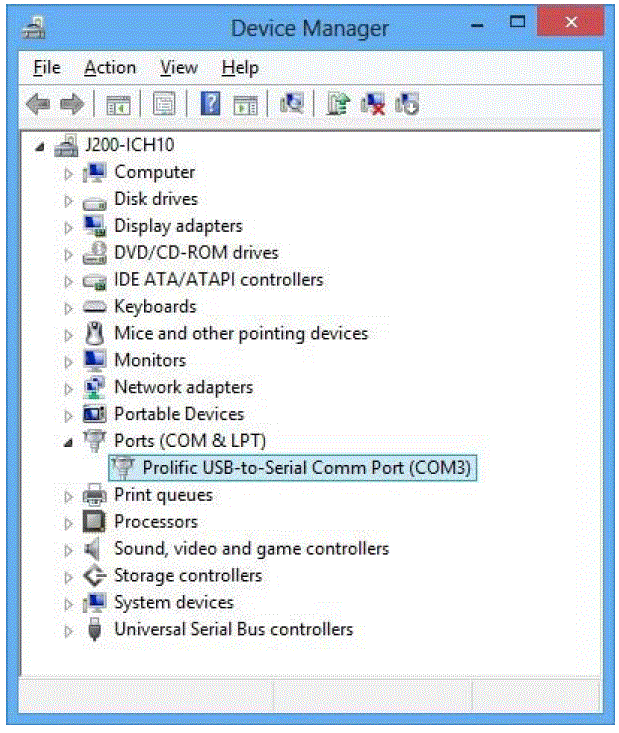Close the Device Manager window
Image resolution: width=619 pixels, height=733 pixels.
pyautogui.click(x=570, y=22)
